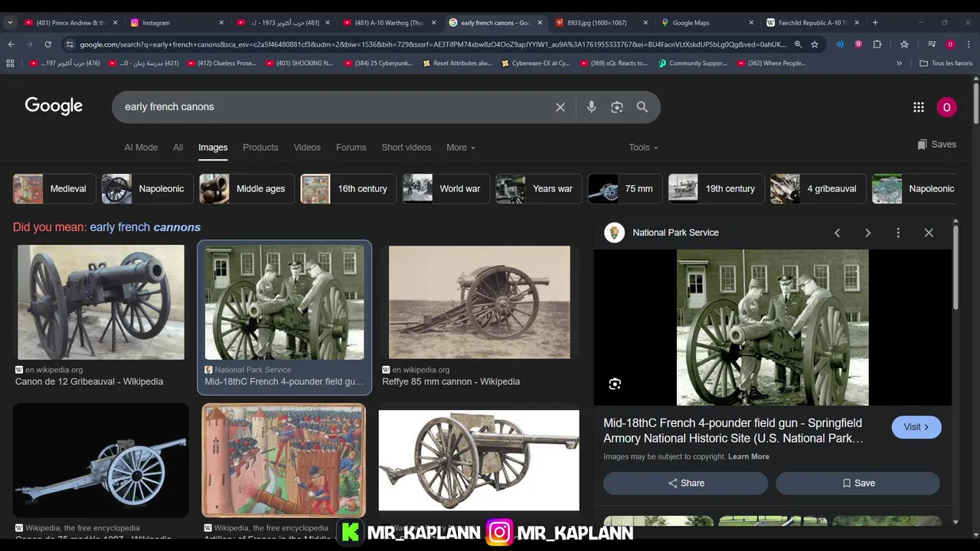Open the Saves bookmark link
Image resolution: width=980 pixels, height=551 pixels.
(936, 144)
